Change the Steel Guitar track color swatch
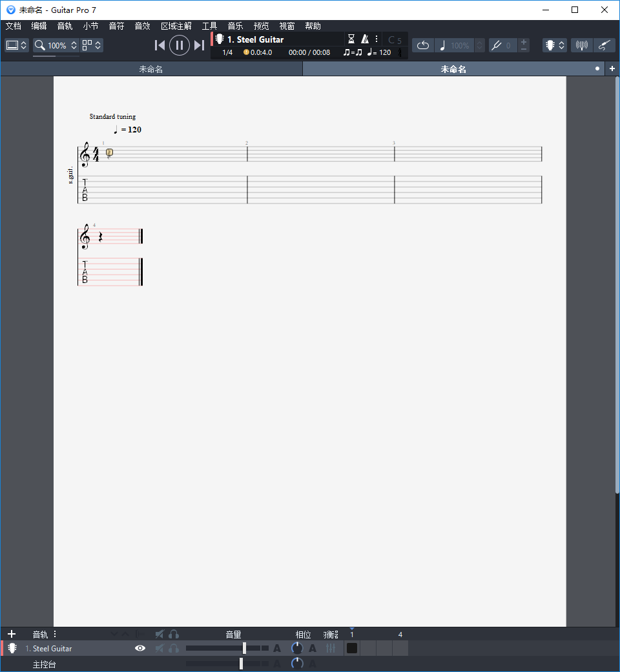 click(x=352, y=648)
